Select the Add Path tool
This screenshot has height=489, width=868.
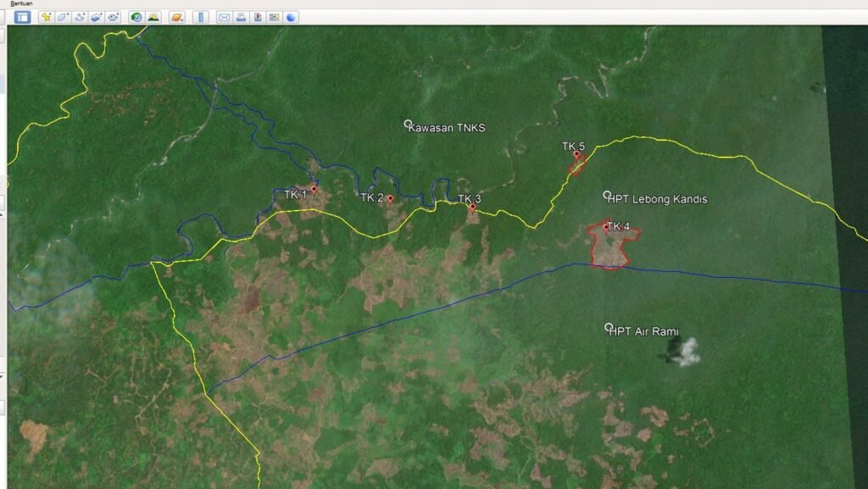81,17
